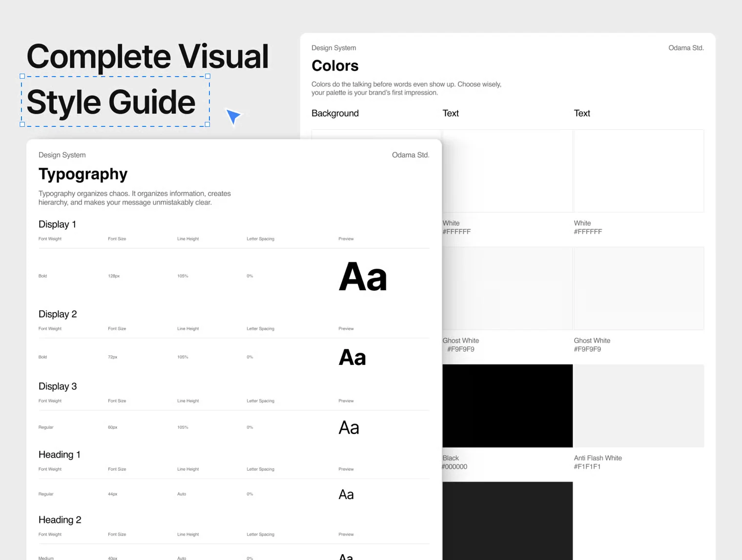Viewport: 742px width, 560px height.
Task: Click "Bold" weight in the Display 1 row
Action: 43,276
